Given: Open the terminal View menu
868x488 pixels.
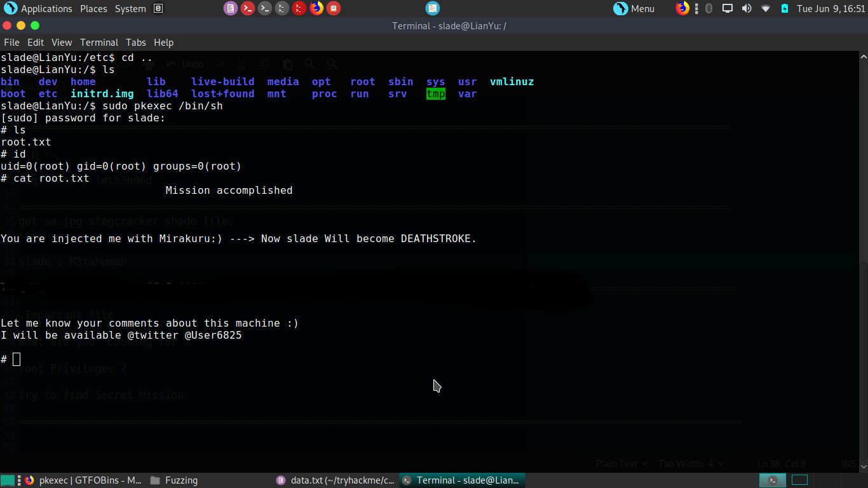Looking at the screenshot, I should [x=62, y=43].
